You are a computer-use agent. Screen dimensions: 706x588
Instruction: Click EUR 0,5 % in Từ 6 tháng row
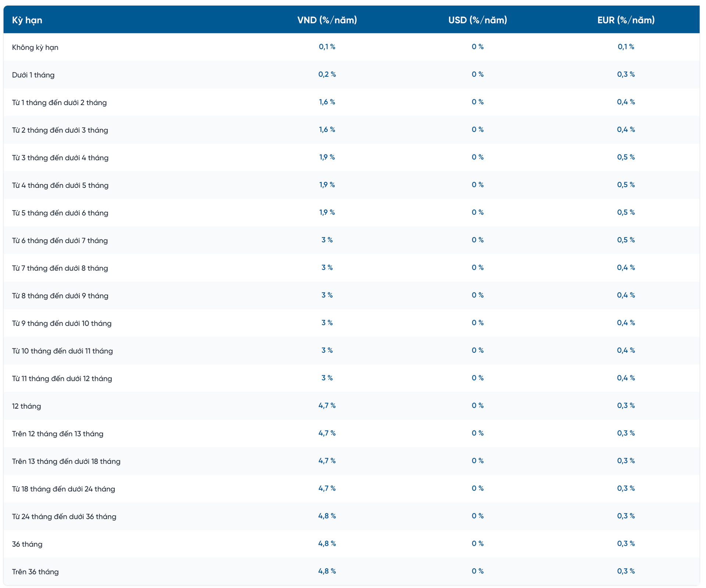click(x=626, y=240)
